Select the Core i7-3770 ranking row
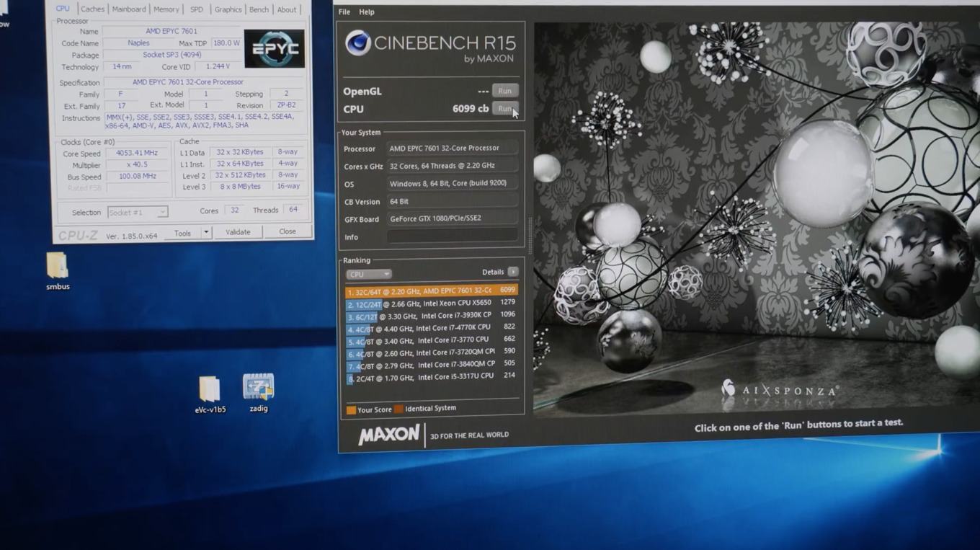Image resolution: width=980 pixels, height=550 pixels. coord(432,340)
